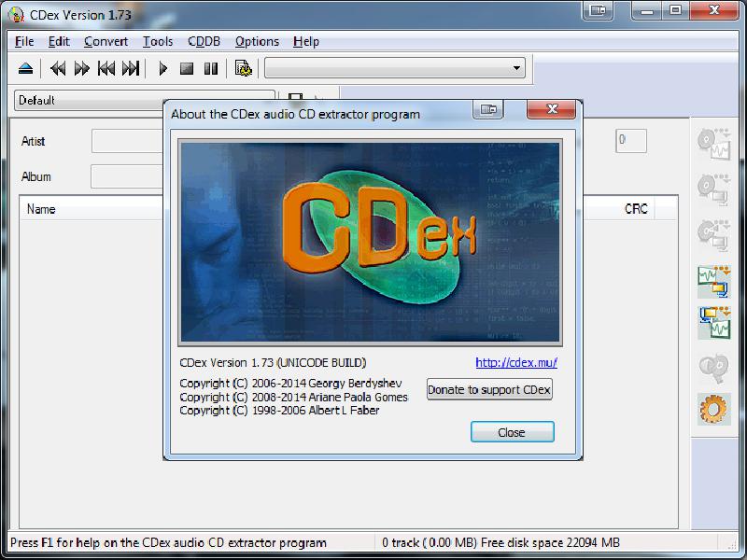
Task: Open CDex settings with the orange gear icon
Action: pyautogui.click(x=713, y=409)
